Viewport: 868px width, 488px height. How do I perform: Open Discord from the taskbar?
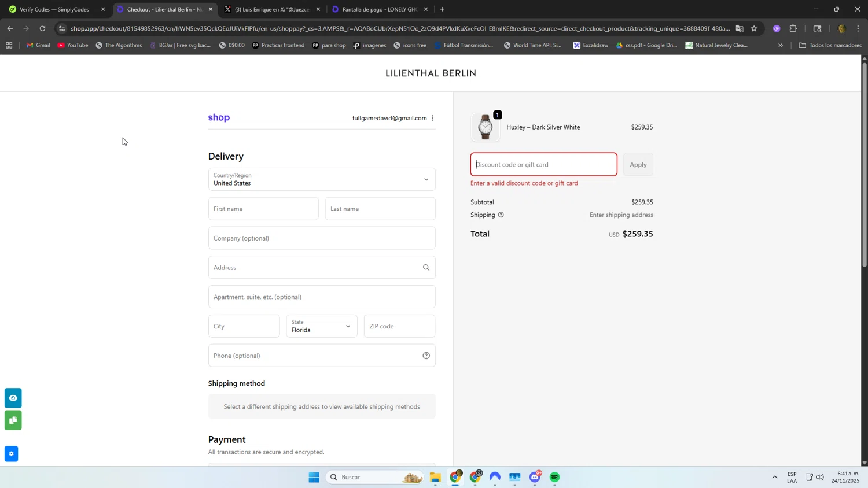535,477
